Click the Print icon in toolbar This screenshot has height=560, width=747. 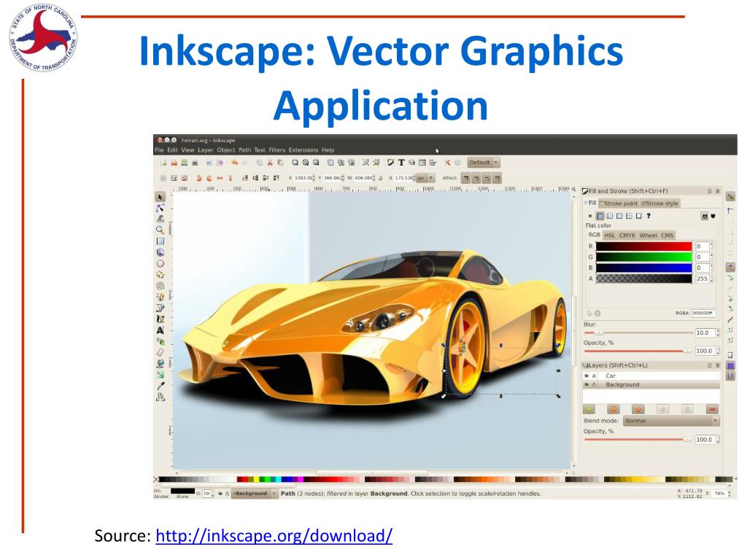(x=194, y=163)
